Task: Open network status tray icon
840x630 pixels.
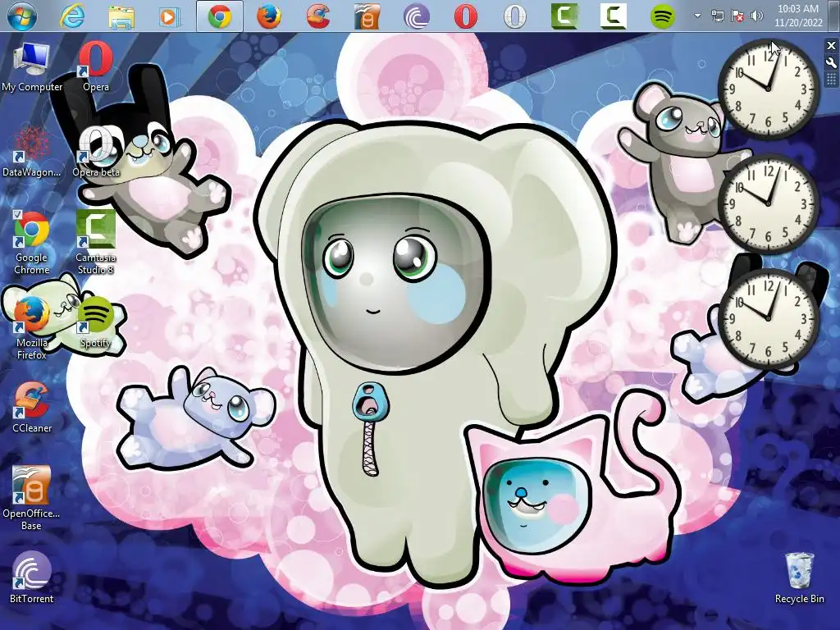Action: click(x=717, y=16)
